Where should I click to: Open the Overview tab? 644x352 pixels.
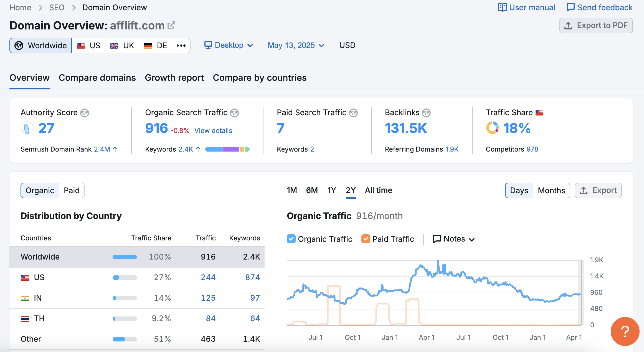click(30, 78)
